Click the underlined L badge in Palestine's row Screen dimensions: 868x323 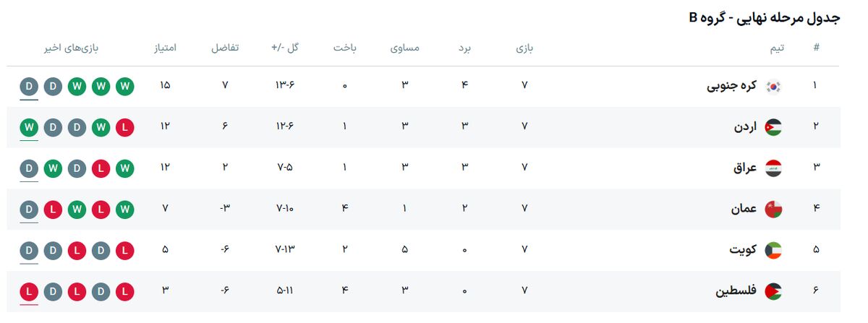click(x=29, y=292)
